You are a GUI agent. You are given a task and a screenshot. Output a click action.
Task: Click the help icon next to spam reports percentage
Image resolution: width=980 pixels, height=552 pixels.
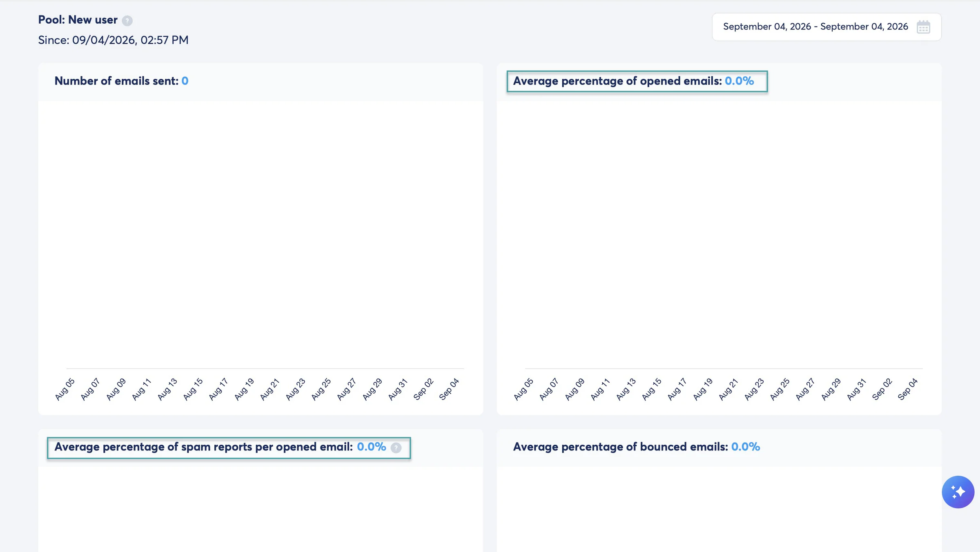click(x=396, y=448)
